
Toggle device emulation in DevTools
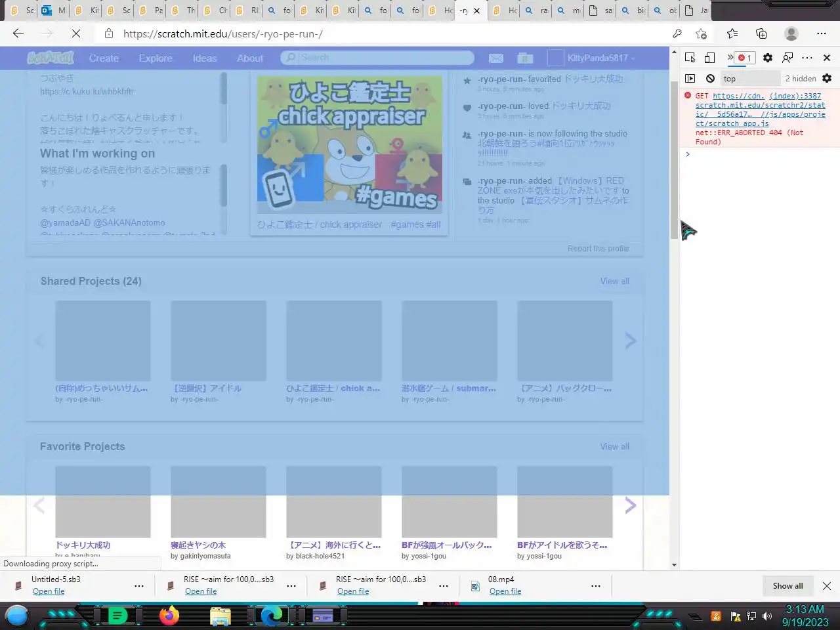(709, 58)
